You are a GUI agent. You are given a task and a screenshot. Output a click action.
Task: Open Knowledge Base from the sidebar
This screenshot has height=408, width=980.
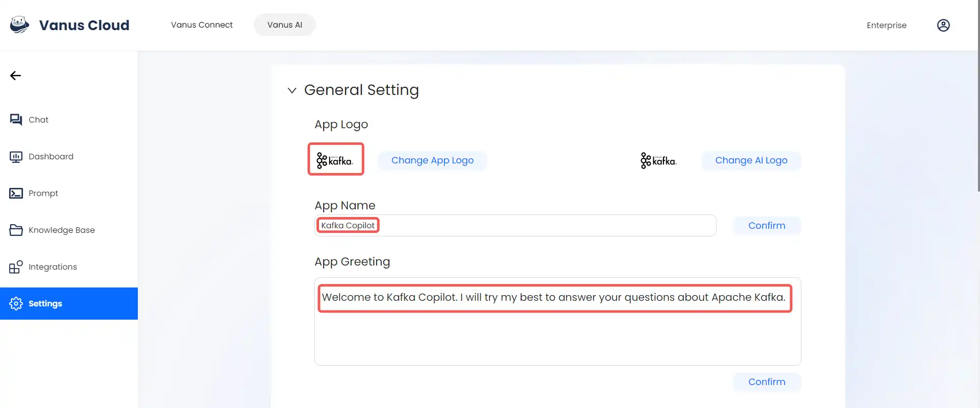coord(69,230)
